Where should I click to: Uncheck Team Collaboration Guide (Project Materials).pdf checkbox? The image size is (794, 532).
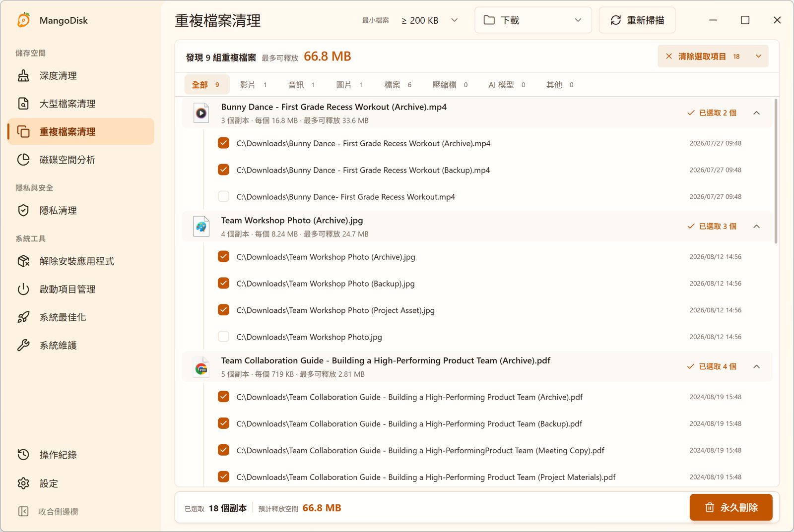(x=224, y=477)
